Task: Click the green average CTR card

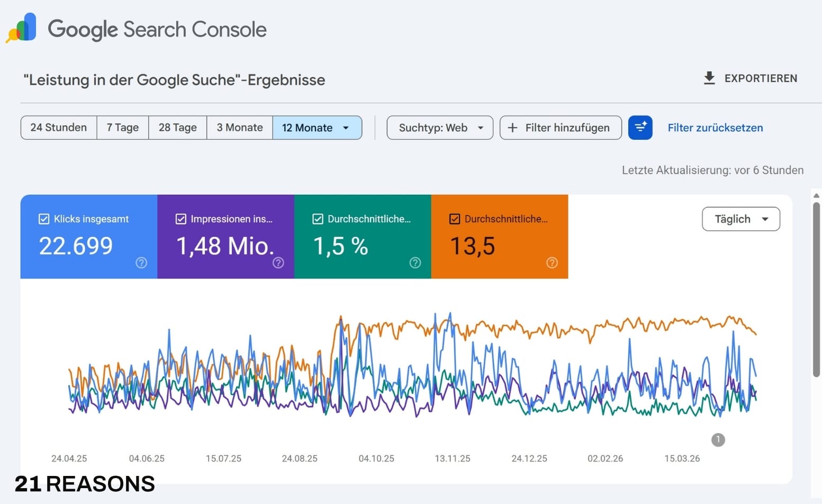Action: [363, 237]
